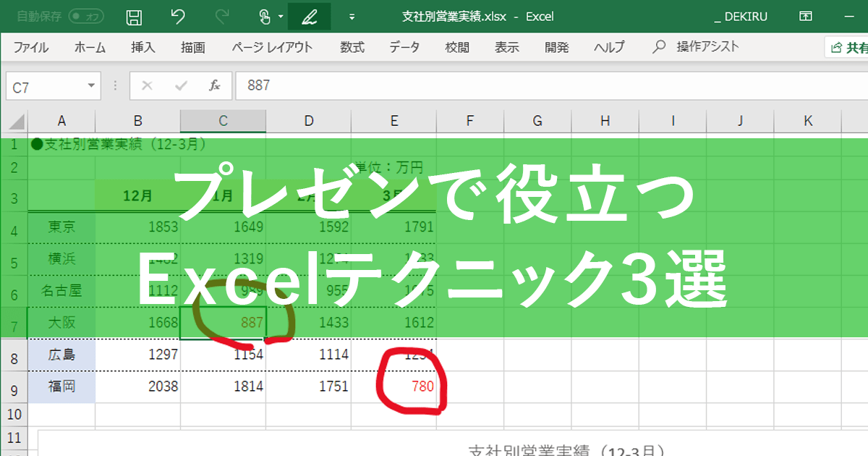Open the ファイル menu tab
Image resolution: width=868 pixels, height=456 pixels.
31,48
